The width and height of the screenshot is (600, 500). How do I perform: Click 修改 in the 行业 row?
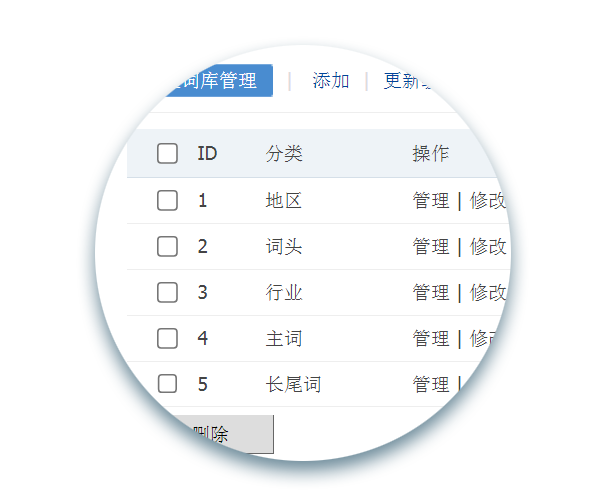pyautogui.click(x=487, y=292)
